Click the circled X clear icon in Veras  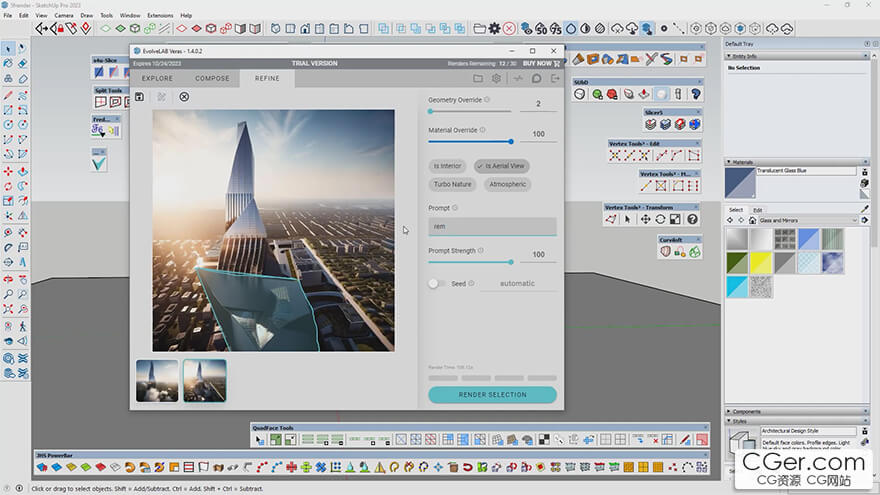(x=184, y=97)
